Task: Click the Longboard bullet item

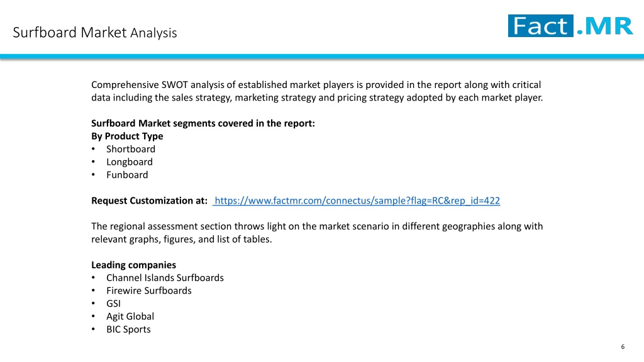Action: coord(130,162)
